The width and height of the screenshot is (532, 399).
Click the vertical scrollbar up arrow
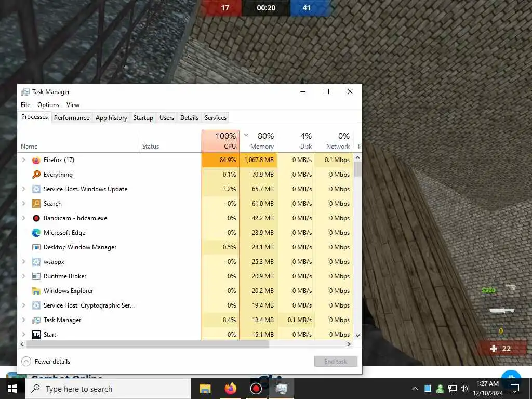point(357,158)
